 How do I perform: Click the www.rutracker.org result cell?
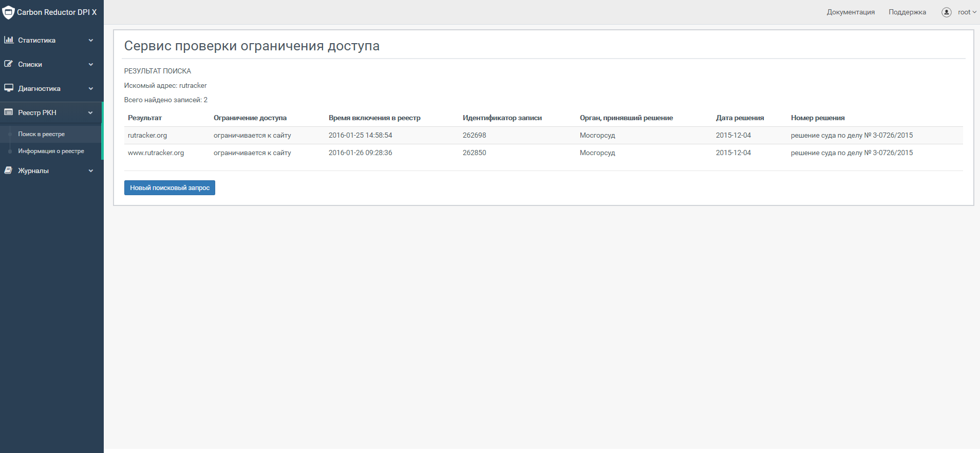point(156,153)
